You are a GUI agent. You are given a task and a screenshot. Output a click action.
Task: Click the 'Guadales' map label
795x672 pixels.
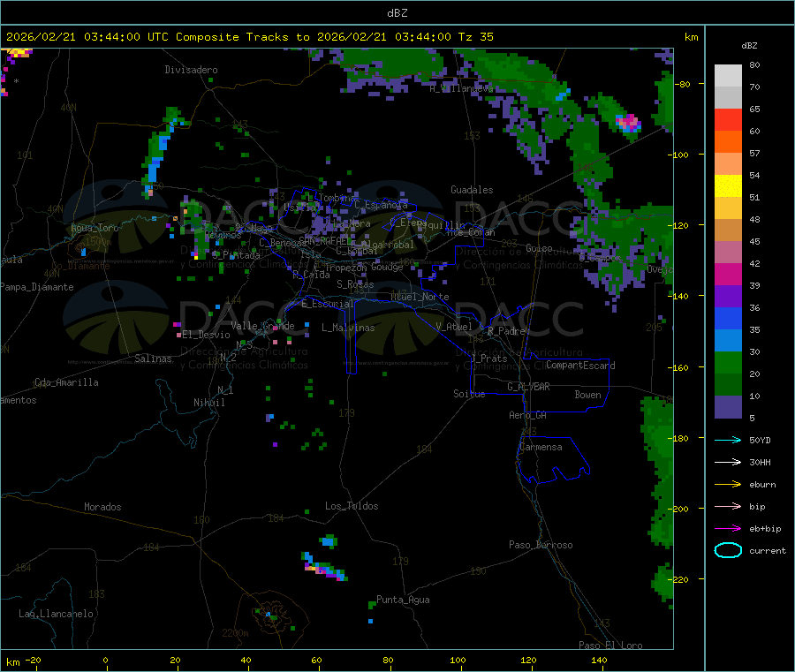(x=472, y=190)
